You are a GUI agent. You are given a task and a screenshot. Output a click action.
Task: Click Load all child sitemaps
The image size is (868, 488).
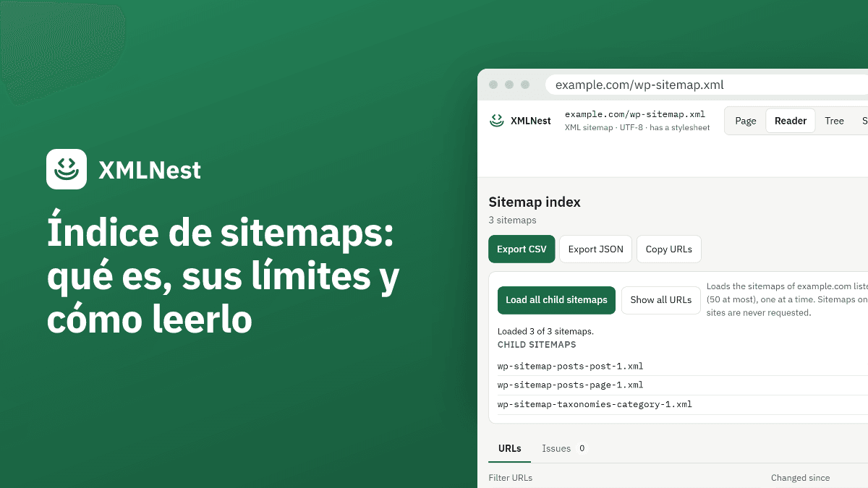(x=556, y=300)
